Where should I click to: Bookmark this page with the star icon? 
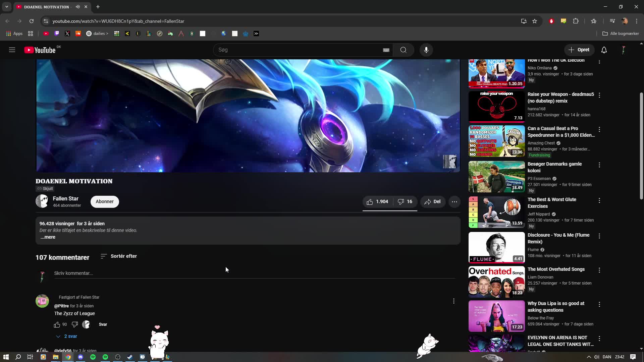click(535, 21)
